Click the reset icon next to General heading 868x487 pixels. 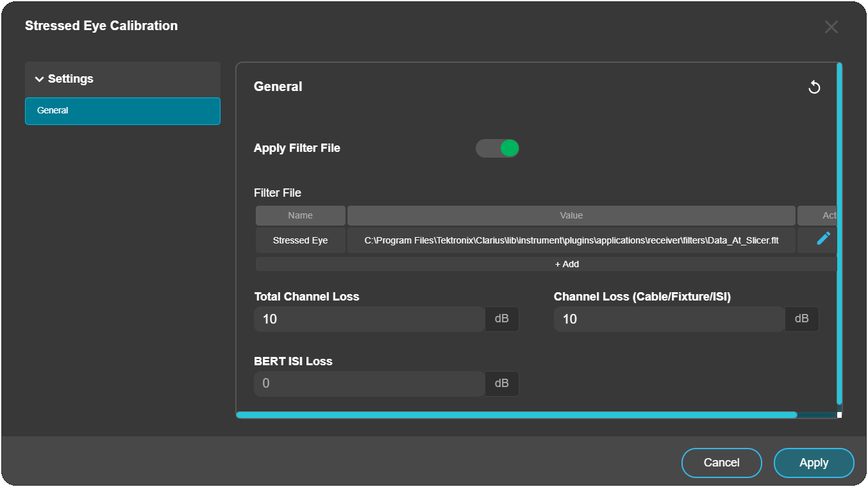coord(814,87)
